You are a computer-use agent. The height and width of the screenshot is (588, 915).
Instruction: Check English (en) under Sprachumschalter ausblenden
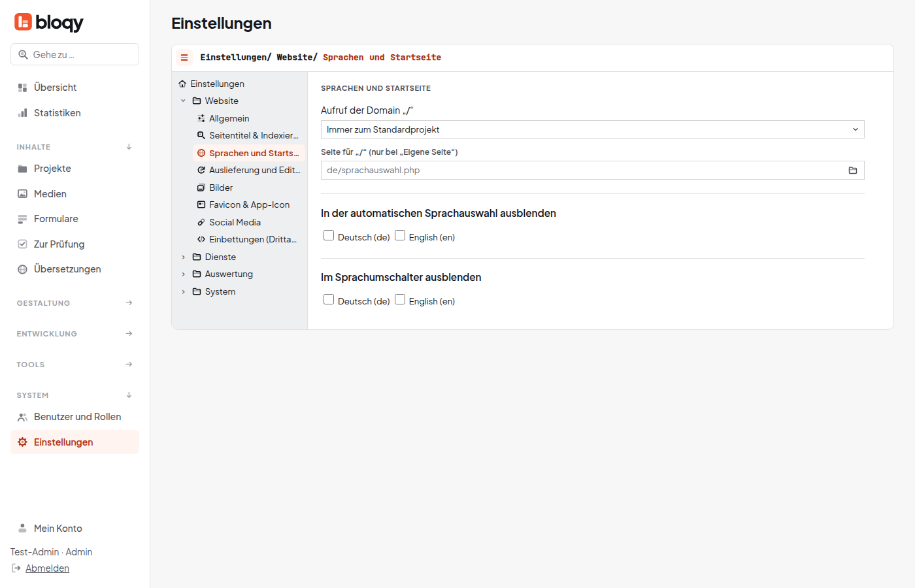[x=400, y=299]
